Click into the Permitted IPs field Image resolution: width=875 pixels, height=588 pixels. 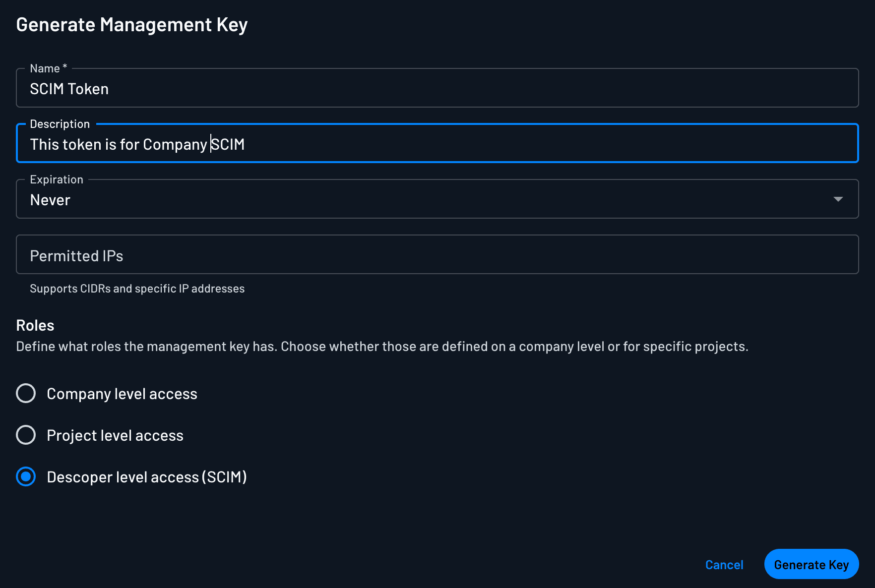(x=437, y=255)
